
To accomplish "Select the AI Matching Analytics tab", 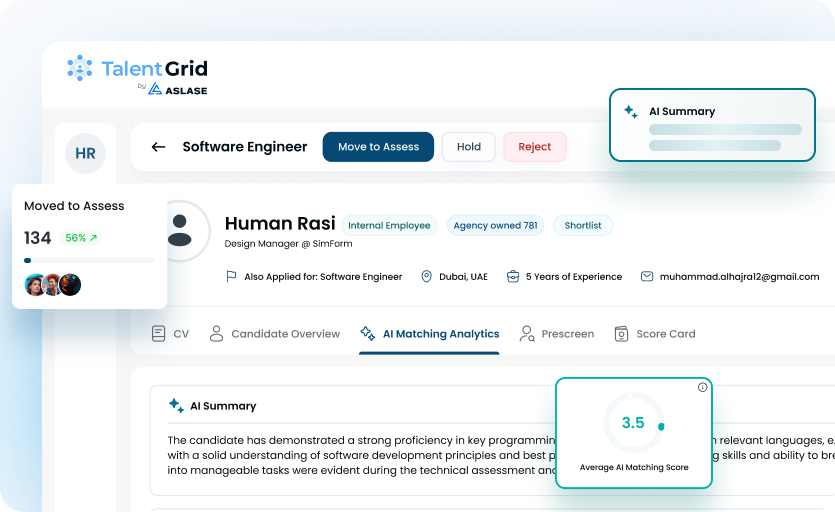I will 429,334.
